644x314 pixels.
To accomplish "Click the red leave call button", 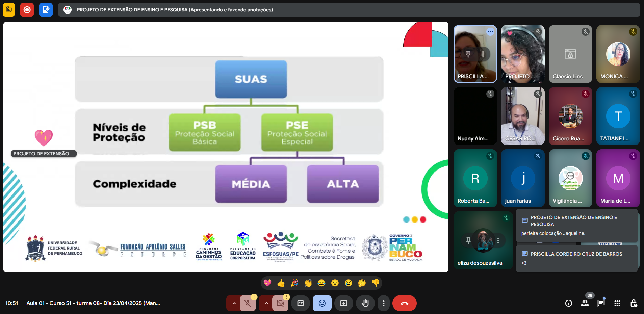I will click(404, 303).
